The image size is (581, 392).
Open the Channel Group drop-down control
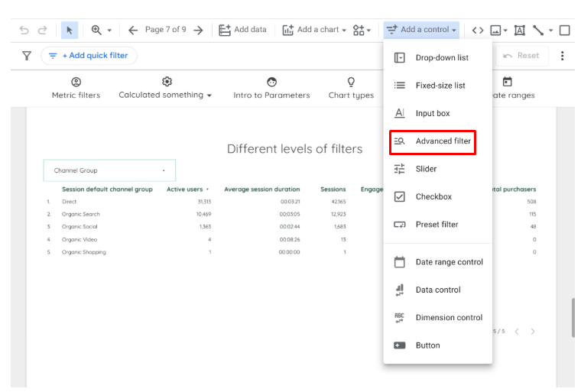click(x=109, y=170)
